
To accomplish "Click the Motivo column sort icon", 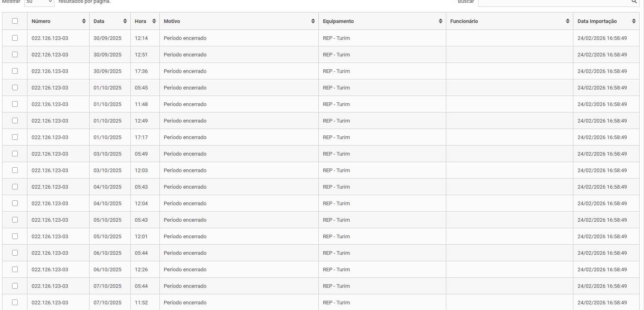I will pyautogui.click(x=313, y=21).
